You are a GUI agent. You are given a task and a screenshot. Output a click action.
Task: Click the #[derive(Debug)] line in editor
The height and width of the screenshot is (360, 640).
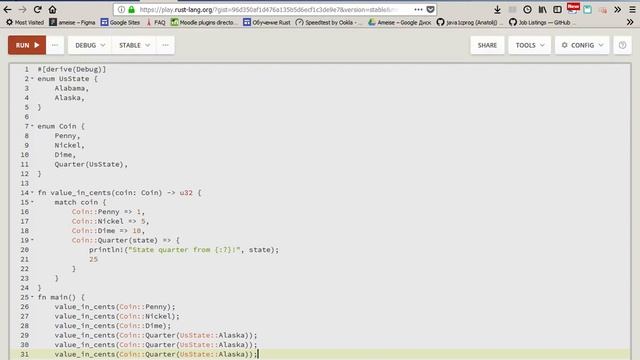tap(72, 69)
